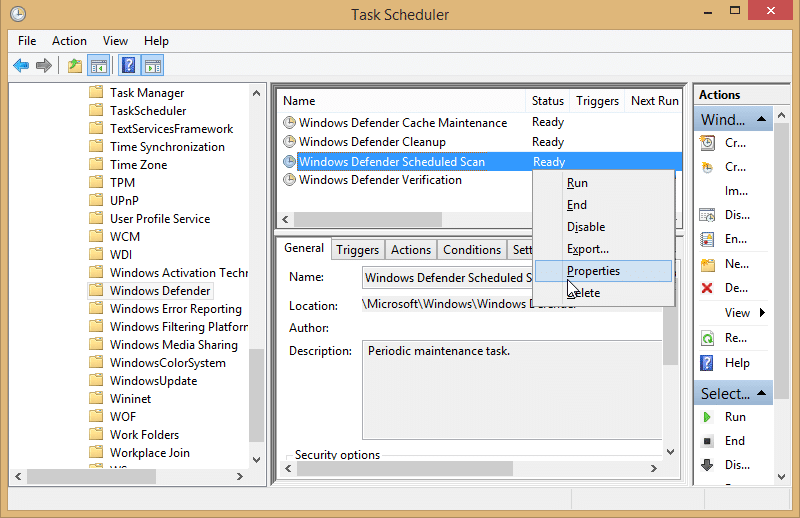800x518 pixels.
Task: Click the second Cr... Create Task icon
Action: [x=707, y=167]
